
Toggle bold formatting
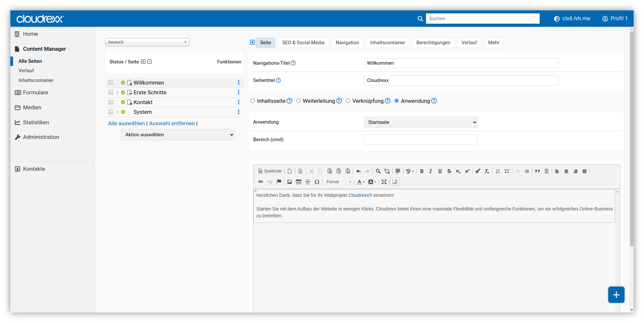[422, 171]
